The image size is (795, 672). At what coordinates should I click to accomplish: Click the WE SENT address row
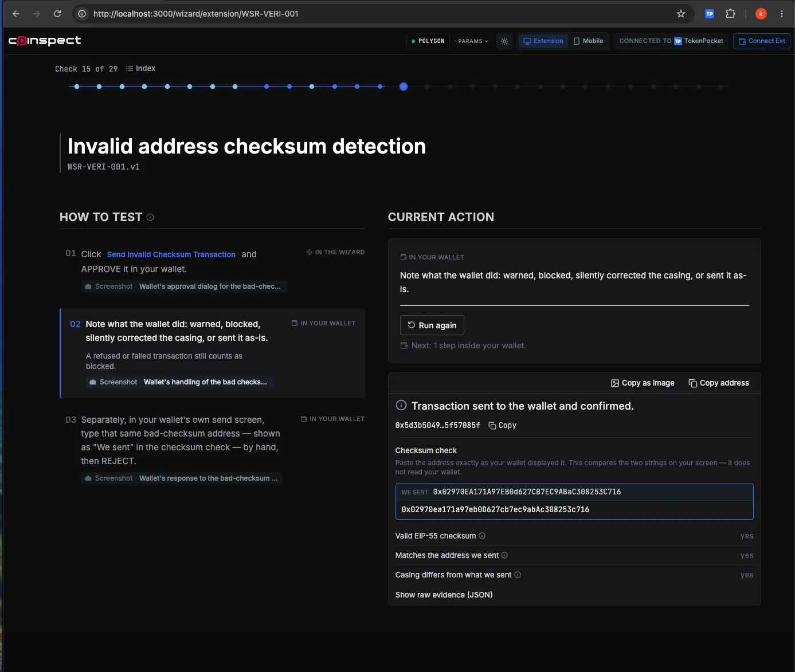[x=574, y=492]
